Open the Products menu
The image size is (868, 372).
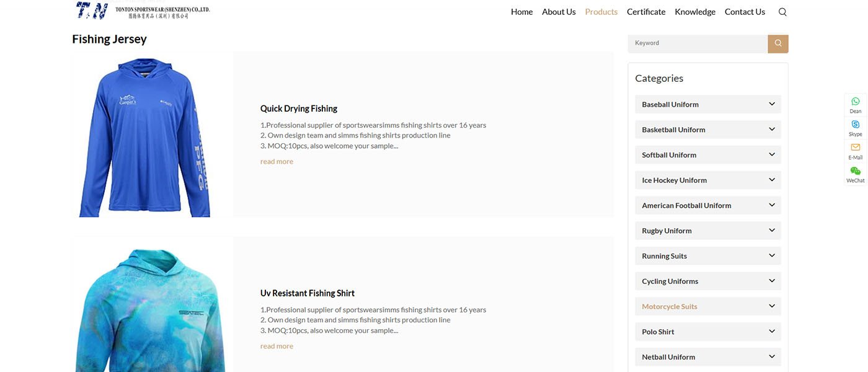[601, 12]
